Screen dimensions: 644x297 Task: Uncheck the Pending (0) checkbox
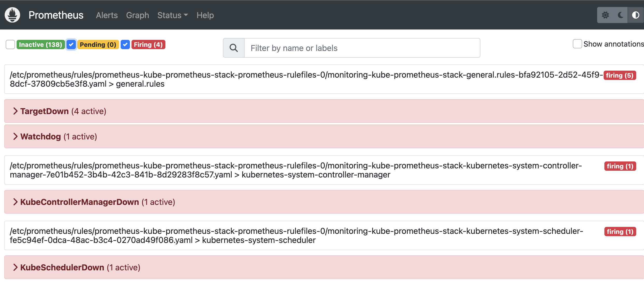coord(71,44)
